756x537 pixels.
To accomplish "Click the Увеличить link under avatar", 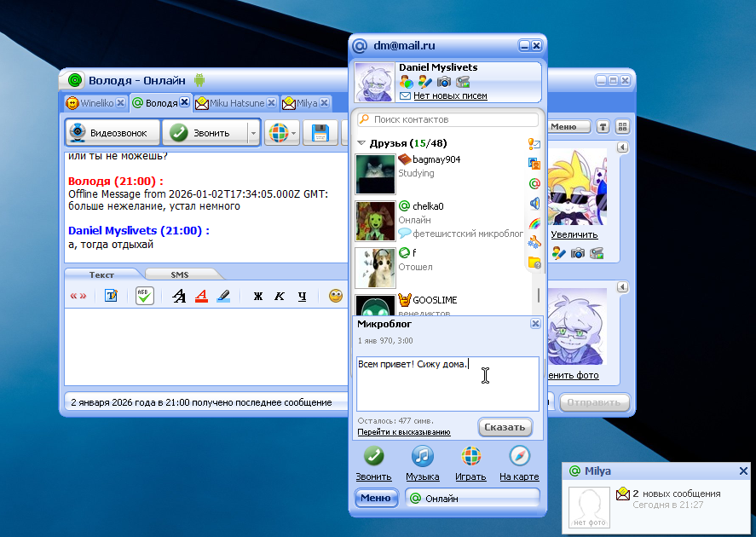I will click(574, 234).
